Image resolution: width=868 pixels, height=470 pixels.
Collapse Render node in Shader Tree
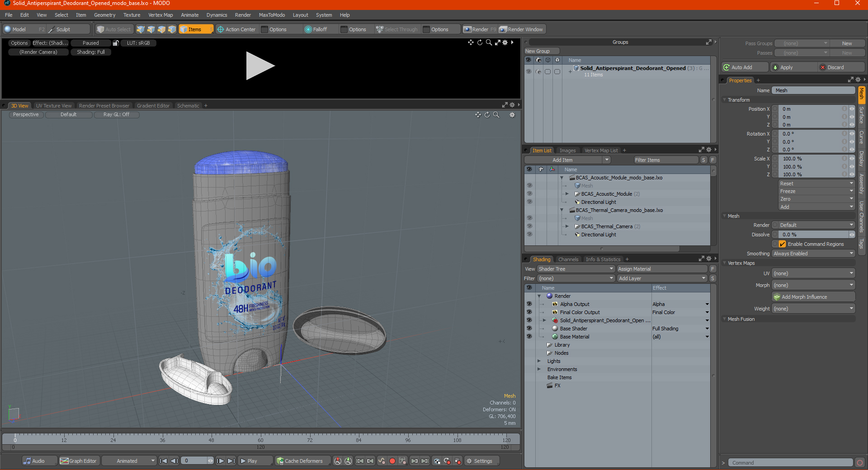pyautogui.click(x=539, y=296)
